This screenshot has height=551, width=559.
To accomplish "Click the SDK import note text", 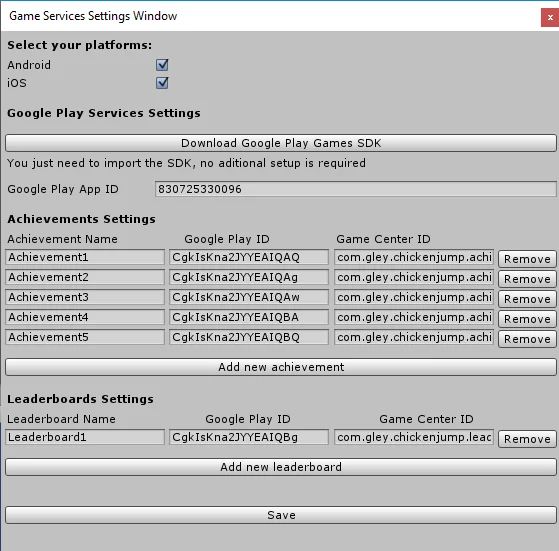I will (186, 163).
